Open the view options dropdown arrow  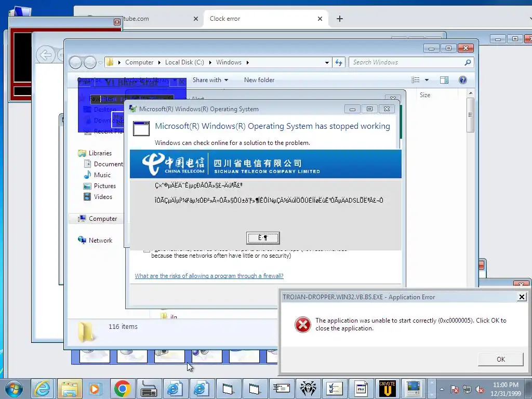tap(427, 80)
